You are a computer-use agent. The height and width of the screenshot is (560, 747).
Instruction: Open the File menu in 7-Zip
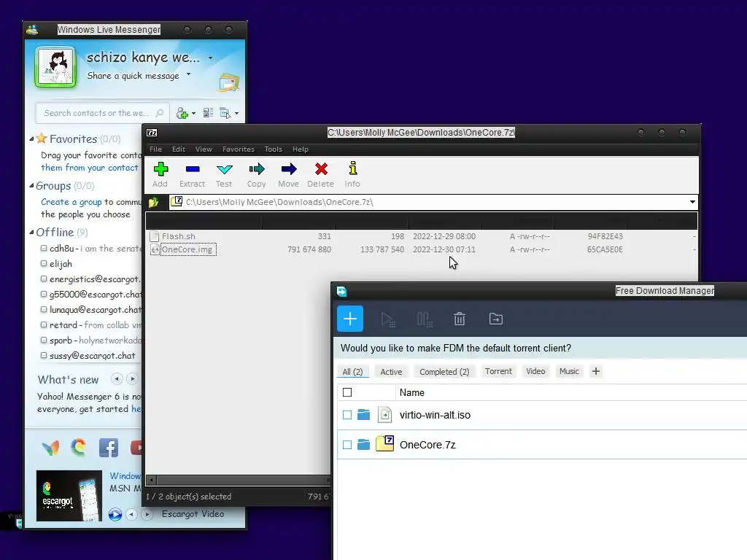click(x=156, y=149)
